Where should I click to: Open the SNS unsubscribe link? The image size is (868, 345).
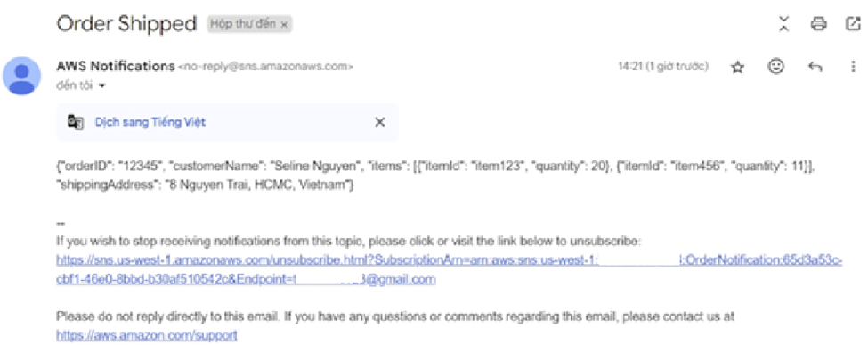coord(450,269)
